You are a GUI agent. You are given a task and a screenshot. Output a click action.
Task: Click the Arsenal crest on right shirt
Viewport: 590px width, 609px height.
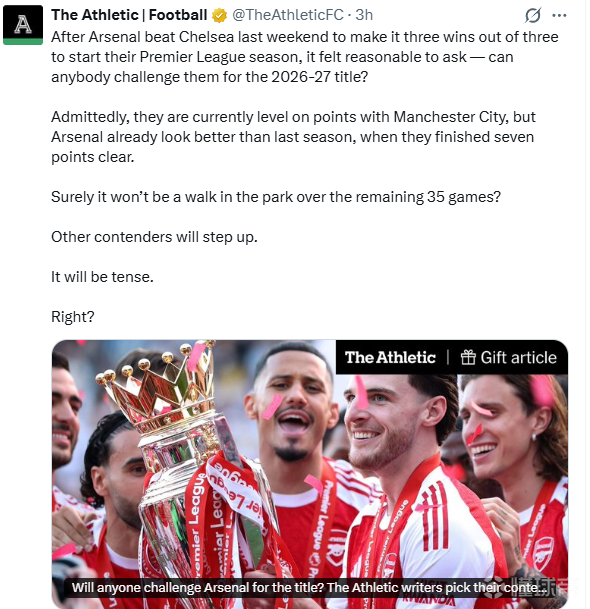[x=543, y=552]
